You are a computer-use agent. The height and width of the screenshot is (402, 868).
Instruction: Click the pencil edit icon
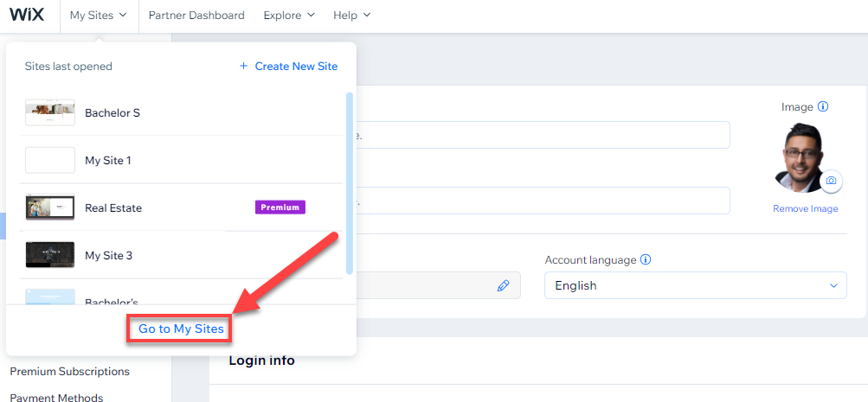pyautogui.click(x=503, y=286)
